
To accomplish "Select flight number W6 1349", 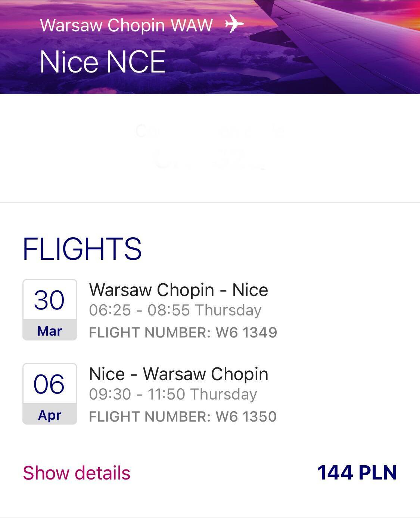I will (183, 333).
